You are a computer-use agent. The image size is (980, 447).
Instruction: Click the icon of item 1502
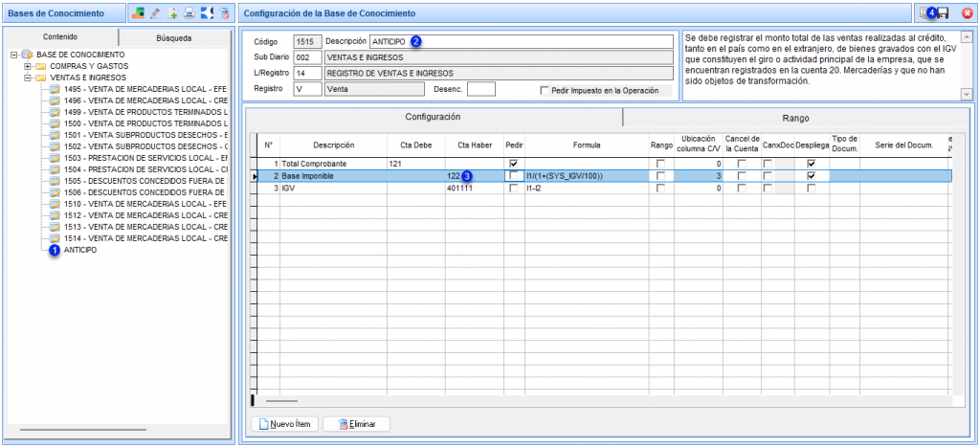tap(56, 146)
